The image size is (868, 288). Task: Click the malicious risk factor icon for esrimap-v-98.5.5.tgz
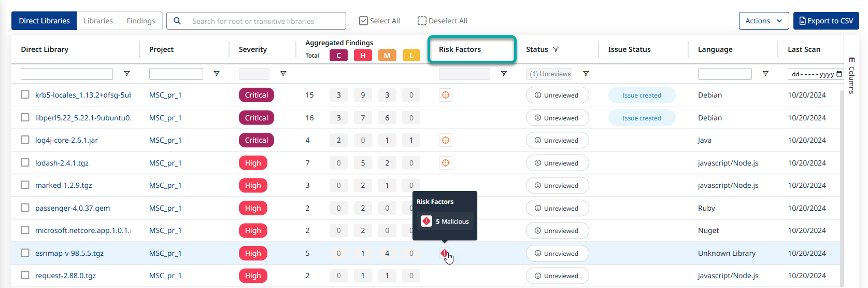click(x=444, y=253)
